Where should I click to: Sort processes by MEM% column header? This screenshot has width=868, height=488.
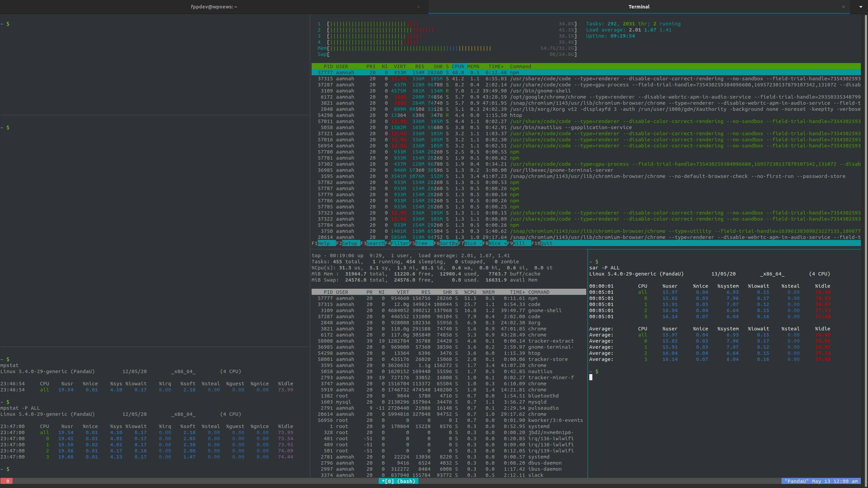[473, 66]
